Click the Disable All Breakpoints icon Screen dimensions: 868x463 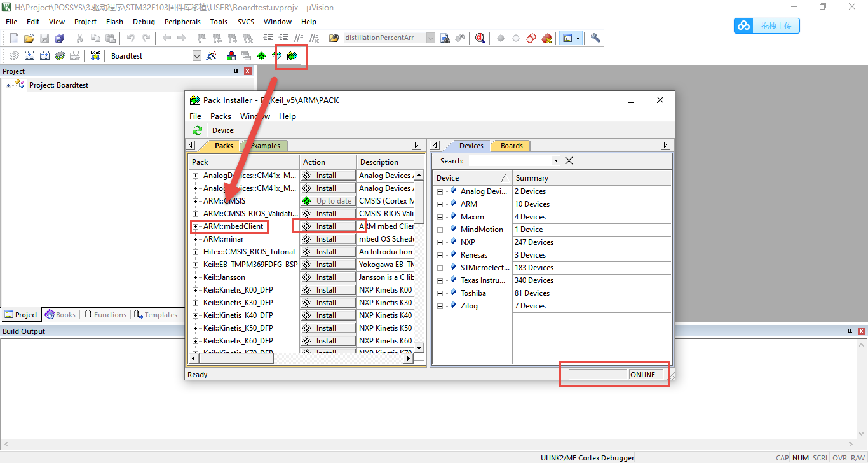click(531, 38)
